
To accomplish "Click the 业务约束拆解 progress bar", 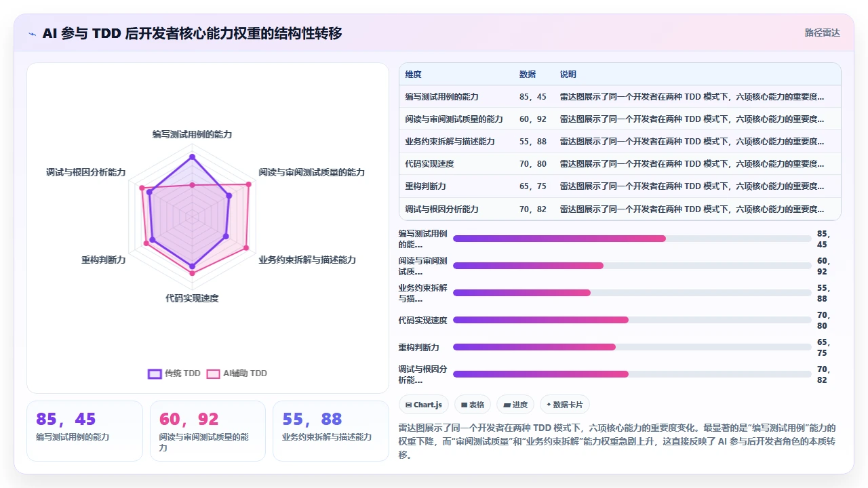I will 632,293.
